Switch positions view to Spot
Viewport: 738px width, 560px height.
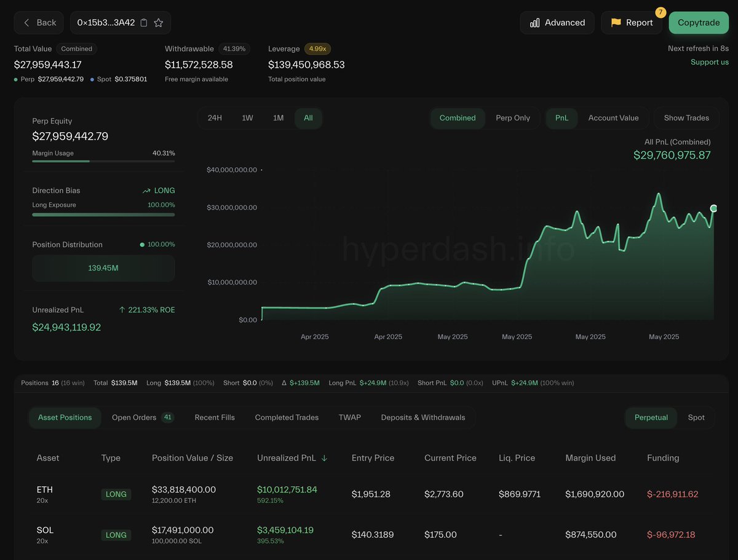point(696,417)
